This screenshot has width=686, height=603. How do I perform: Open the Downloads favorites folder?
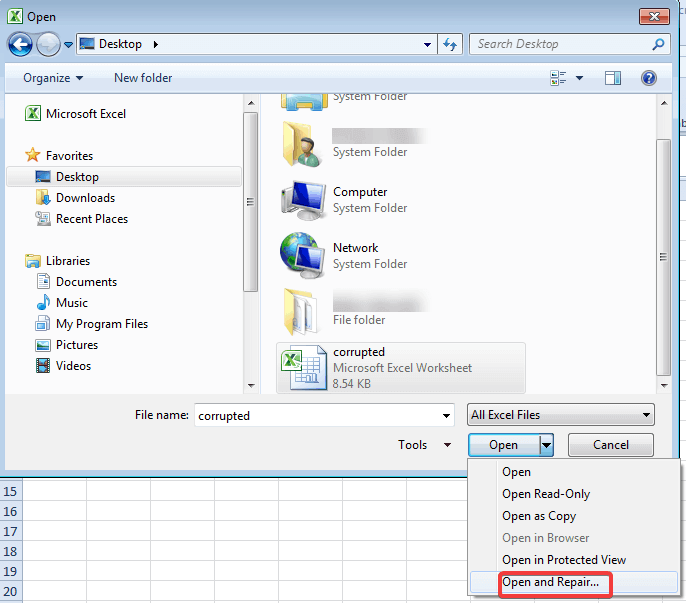pos(85,198)
